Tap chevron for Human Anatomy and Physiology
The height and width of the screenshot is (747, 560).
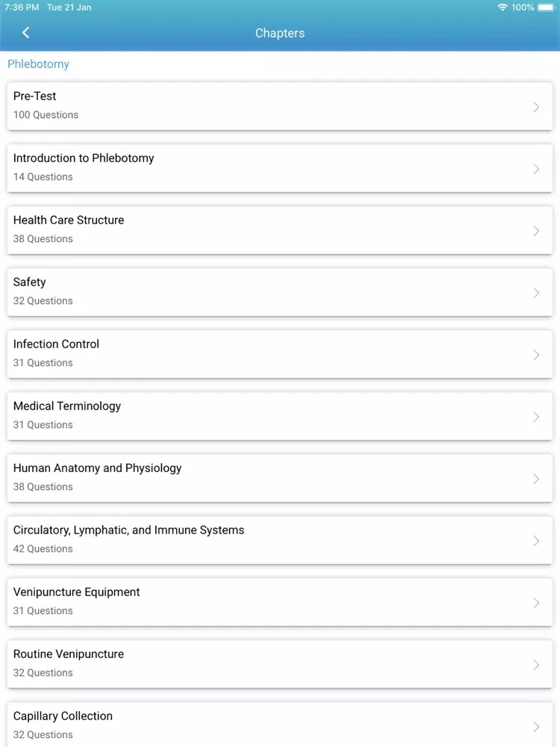[x=536, y=478]
